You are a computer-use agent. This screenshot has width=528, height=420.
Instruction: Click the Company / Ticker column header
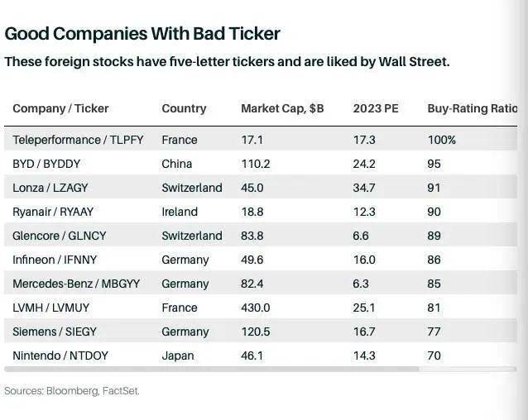(60, 108)
